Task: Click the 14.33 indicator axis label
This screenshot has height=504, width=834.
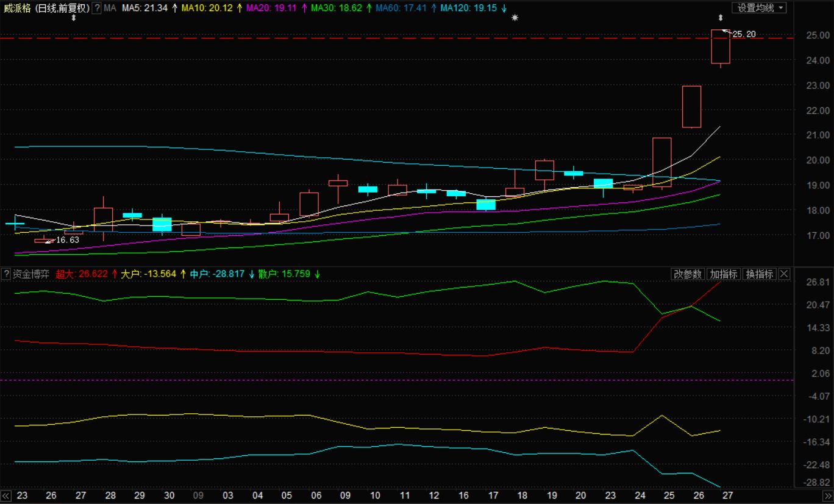Action: [x=818, y=328]
